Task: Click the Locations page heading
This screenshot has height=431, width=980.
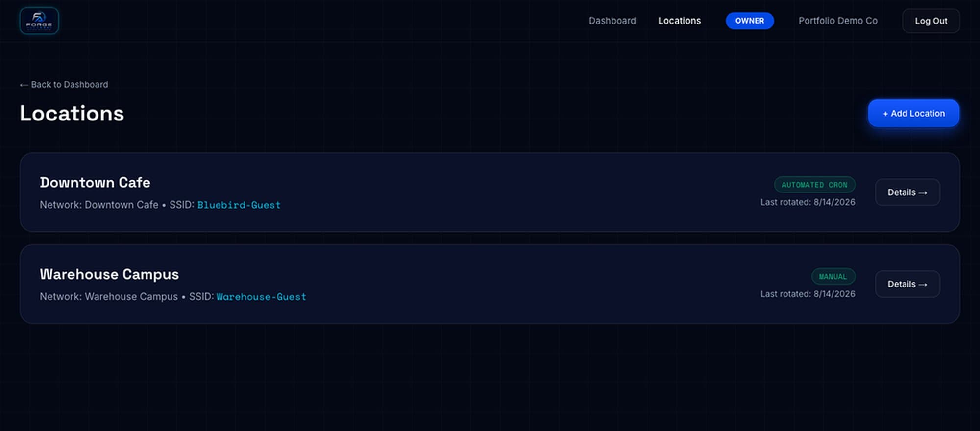Action: [72, 114]
